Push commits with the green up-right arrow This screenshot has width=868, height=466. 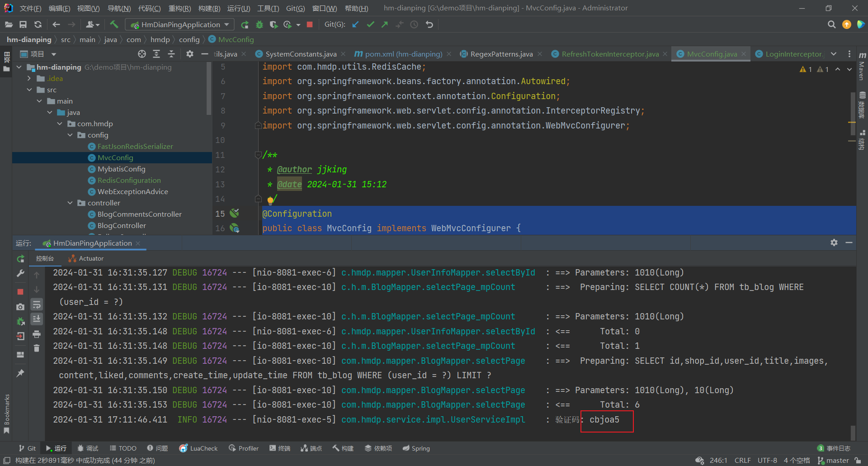(x=385, y=24)
